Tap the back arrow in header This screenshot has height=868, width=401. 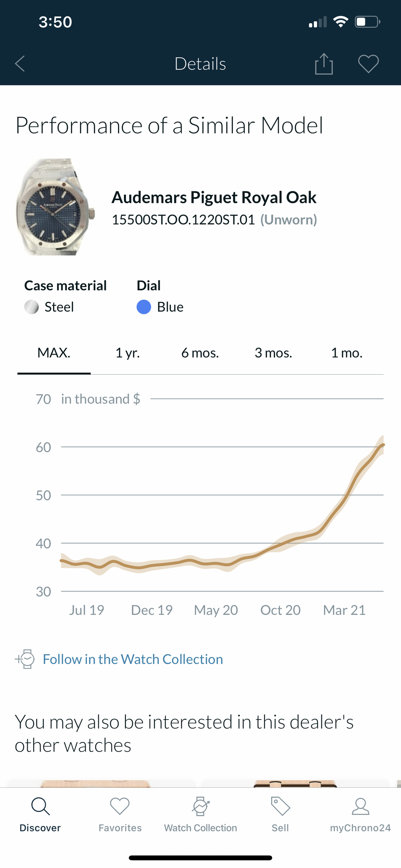click(x=20, y=64)
